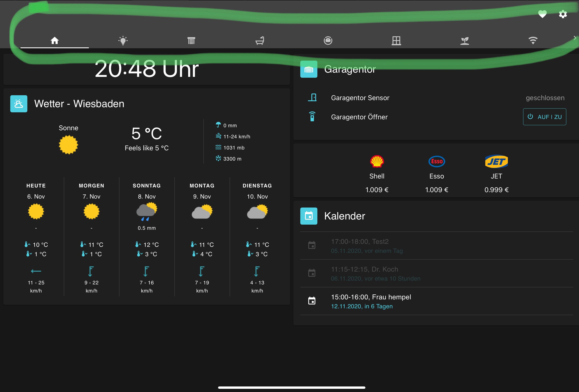This screenshot has width=579, height=392.
Task: Select the bathtub tab icon
Action: [260, 40]
